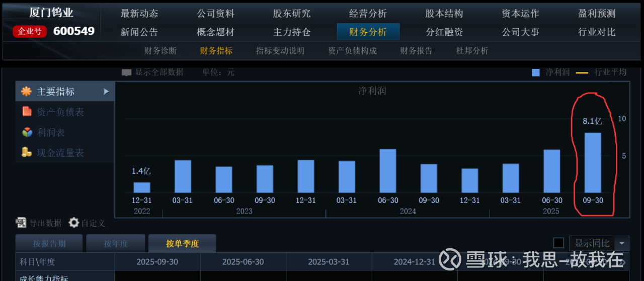The image size is (644, 281).
Task: Click the 显示全部数据 label
Action: 159,73
